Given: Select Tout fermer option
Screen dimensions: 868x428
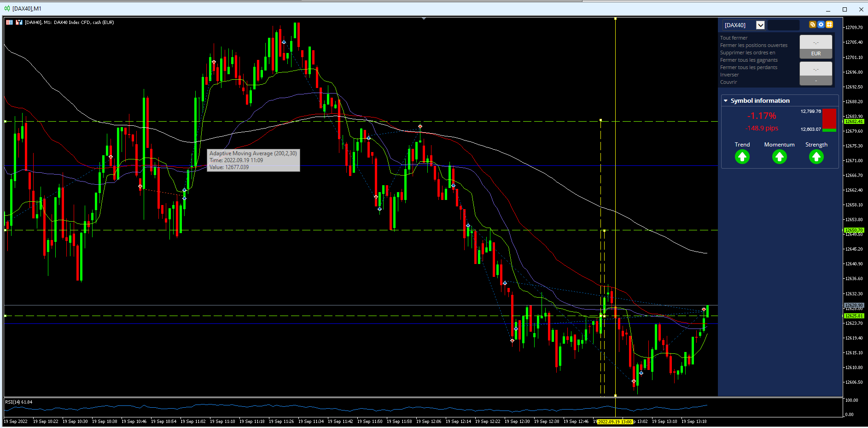Looking at the screenshot, I should tap(734, 38).
